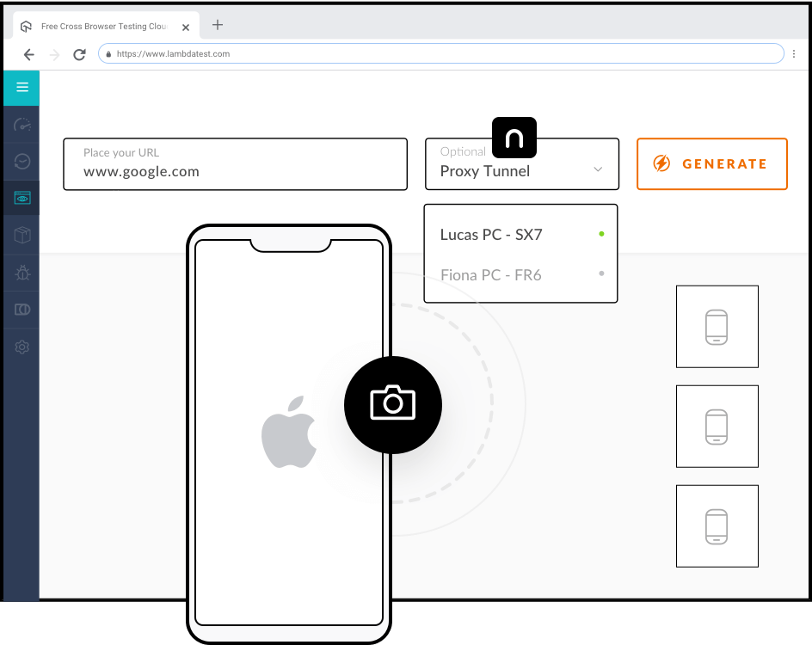Open the real-time testing speedometer icon
The height and width of the screenshot is (645, 812).
click(21, 125)
